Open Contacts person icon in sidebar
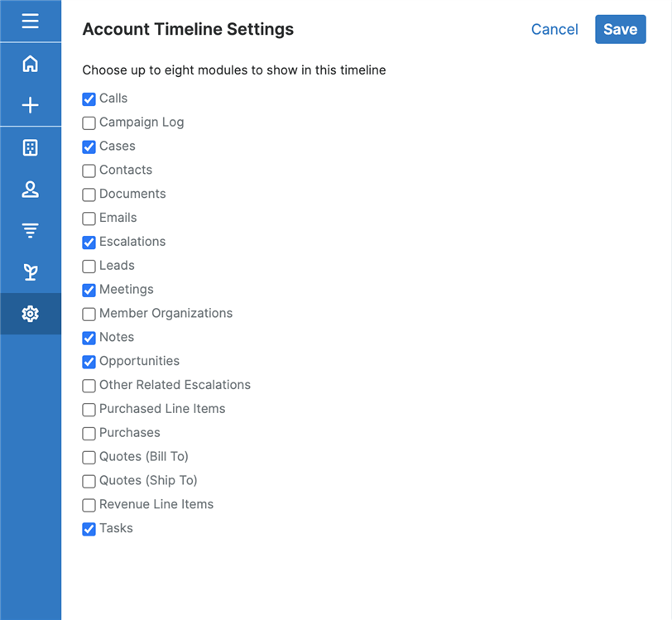 (31, 190)
